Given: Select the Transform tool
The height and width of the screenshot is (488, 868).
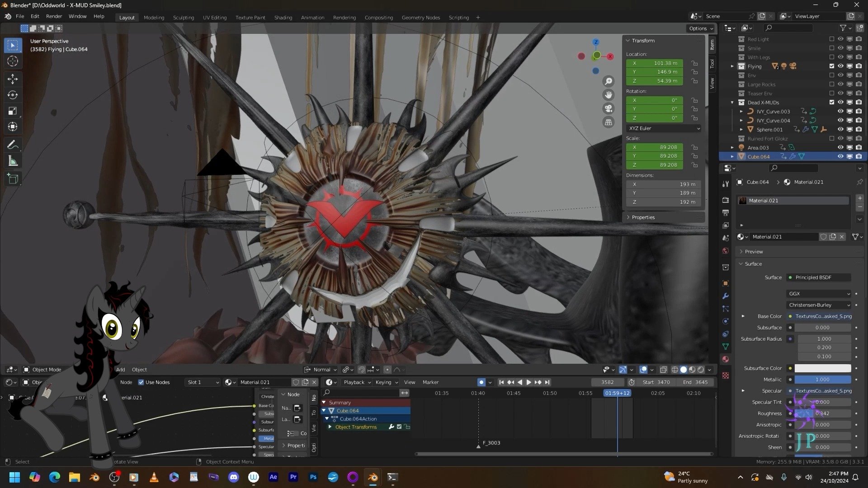Looking at the screenshot, I should (x=13, y=127).
